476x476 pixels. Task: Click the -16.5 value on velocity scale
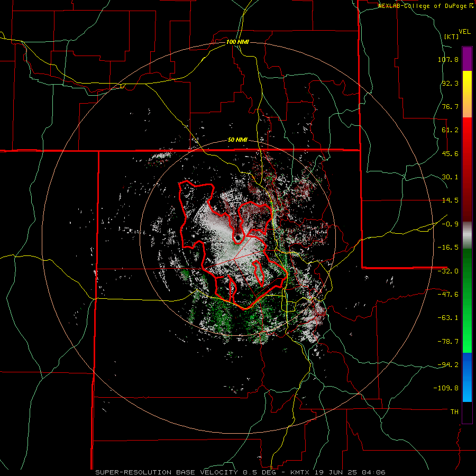pyautogui.click(x=448, y=248)
